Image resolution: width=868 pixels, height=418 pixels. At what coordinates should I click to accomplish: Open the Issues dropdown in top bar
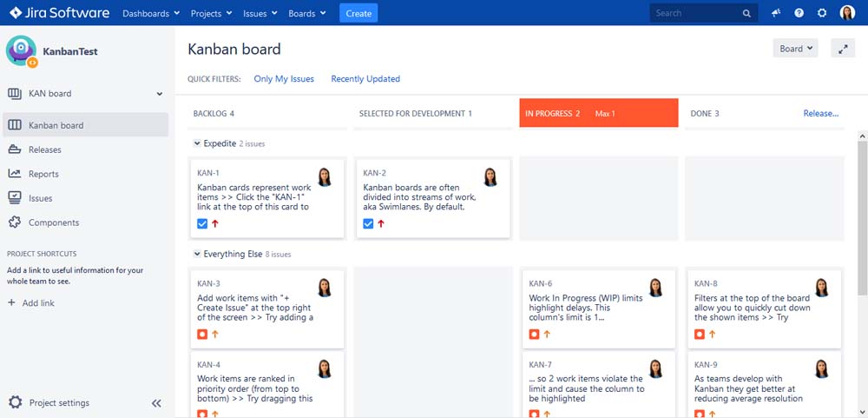tap(259, 13)
